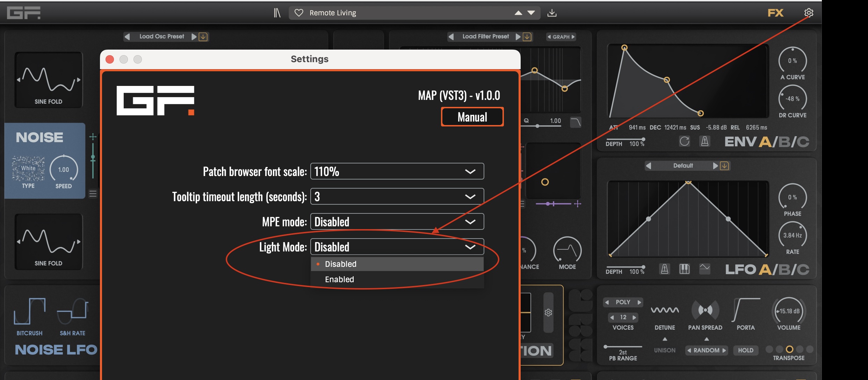Open Patch browser font scale dropdown
This screenshot has height=380, width=868.
[x=397, y=171]
